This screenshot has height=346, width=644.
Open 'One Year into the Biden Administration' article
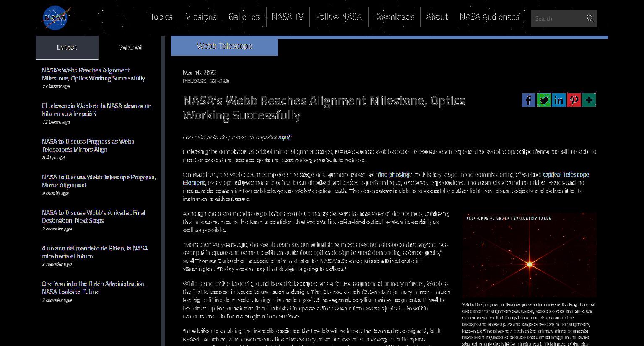click(94, 288)
